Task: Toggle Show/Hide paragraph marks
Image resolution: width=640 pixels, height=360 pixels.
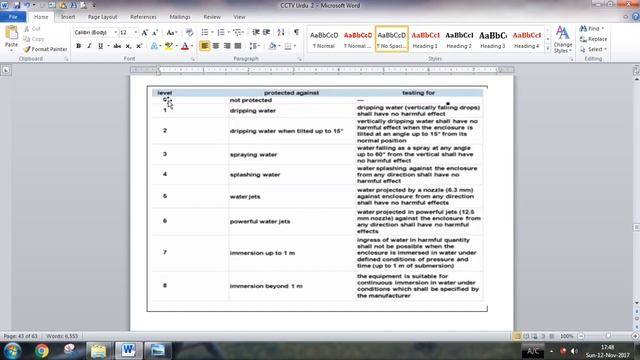Action: (x=296, y=32)
